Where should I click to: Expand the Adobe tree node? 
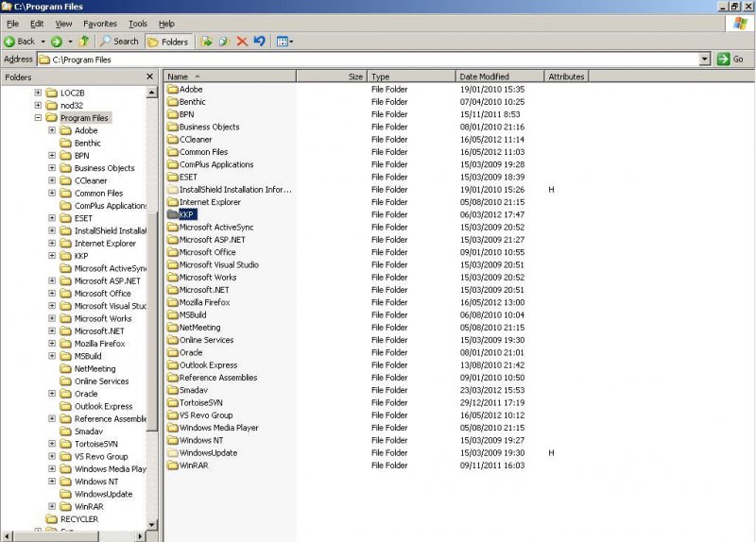[52, 130]
